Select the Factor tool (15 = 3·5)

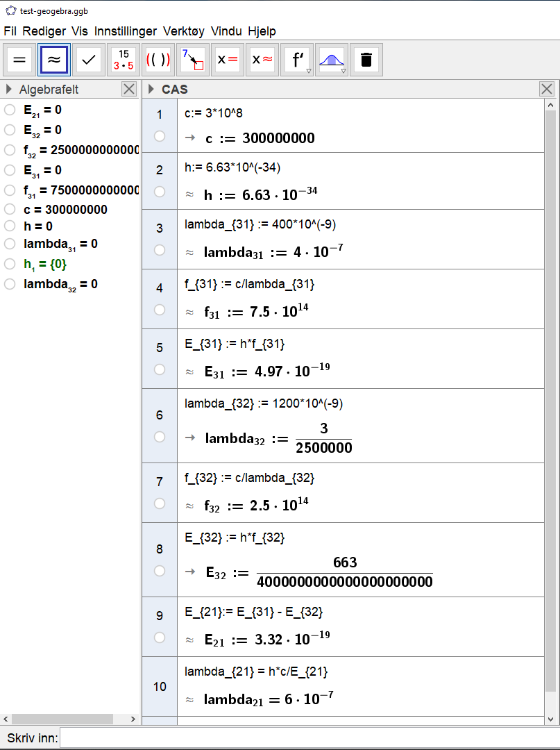pyautogui.click(x=124, y=60)
